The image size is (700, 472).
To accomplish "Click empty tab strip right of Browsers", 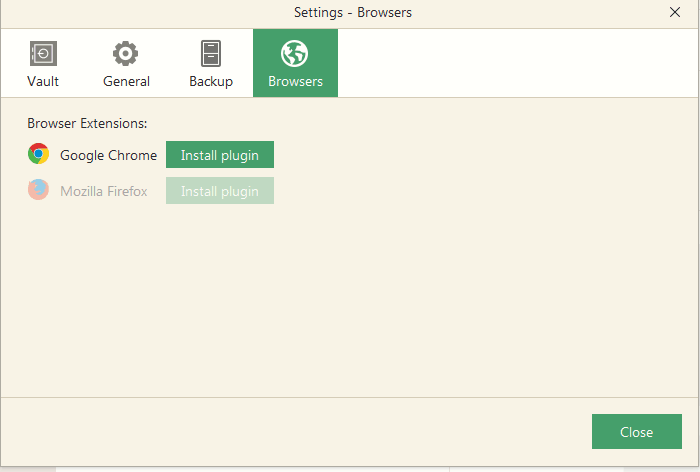I will (518, 63).
